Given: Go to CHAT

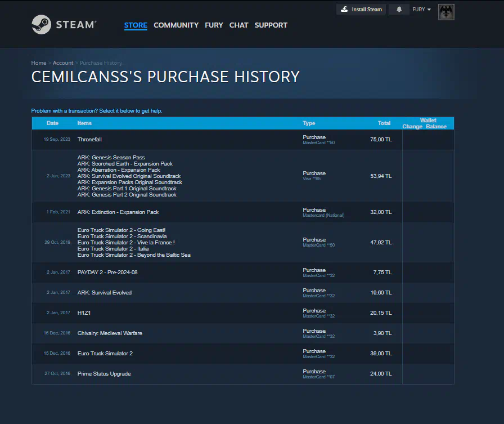Looking at the screenshot, I should tap(239, 25).
